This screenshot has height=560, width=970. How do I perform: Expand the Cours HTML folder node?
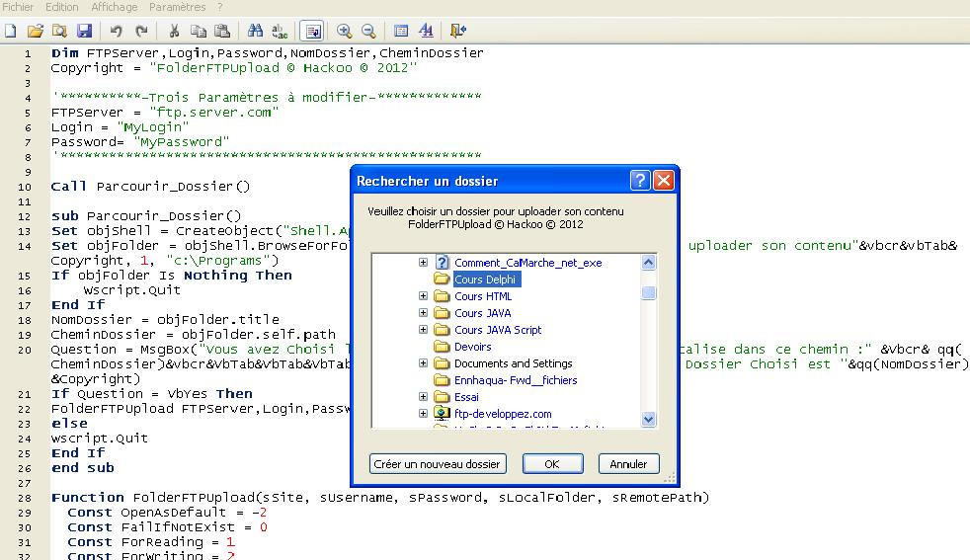coord(423,296)
